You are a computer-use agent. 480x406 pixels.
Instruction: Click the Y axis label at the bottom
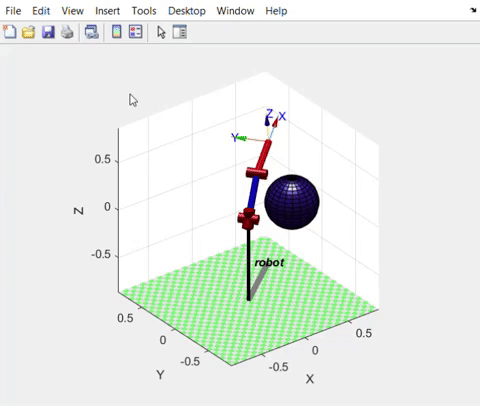coord(160,375)
